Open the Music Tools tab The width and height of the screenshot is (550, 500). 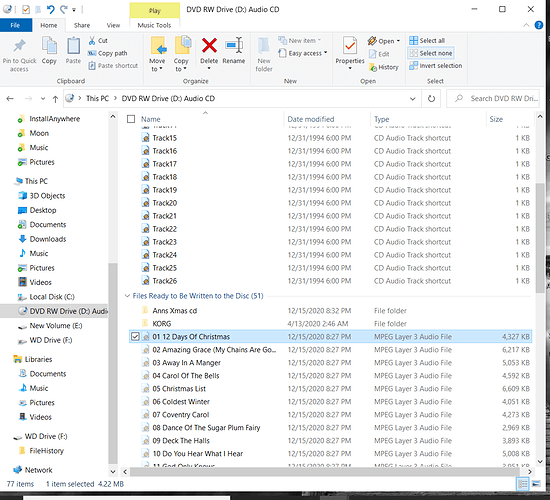point(154,25)
